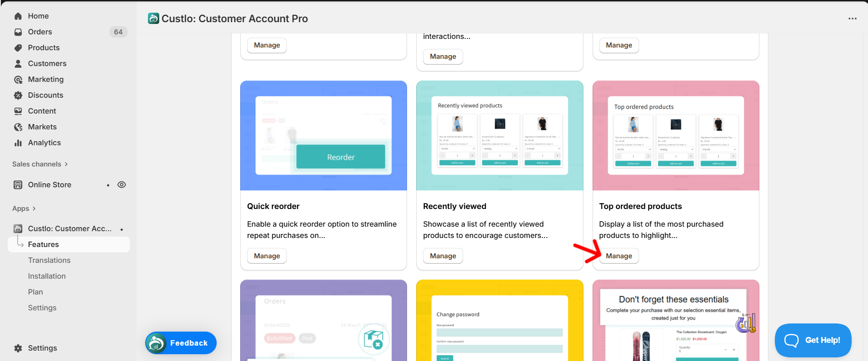Viewport: 868px width, 361px height.
Task: Select Features under Custlo app
Action: 69,245
